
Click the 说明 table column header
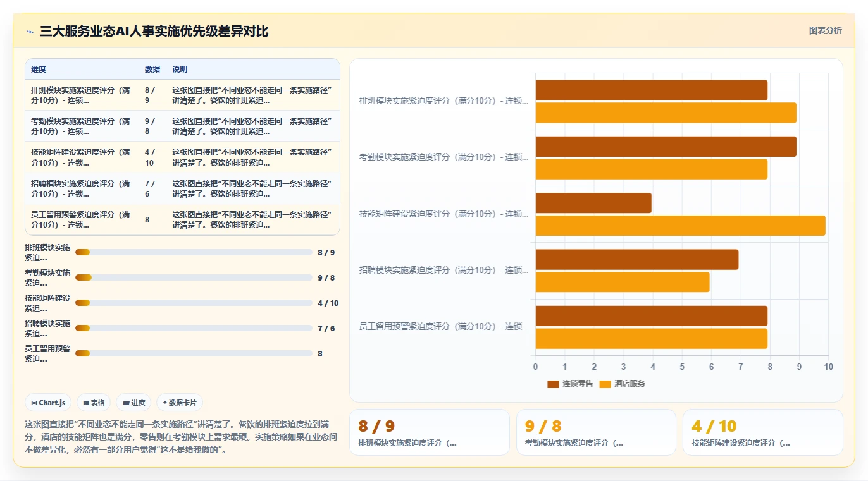180,70
